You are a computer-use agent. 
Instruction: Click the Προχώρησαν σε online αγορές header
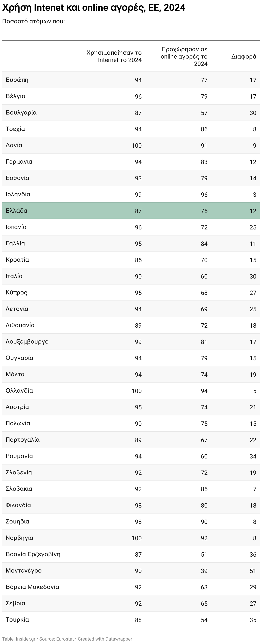(184, 56)
